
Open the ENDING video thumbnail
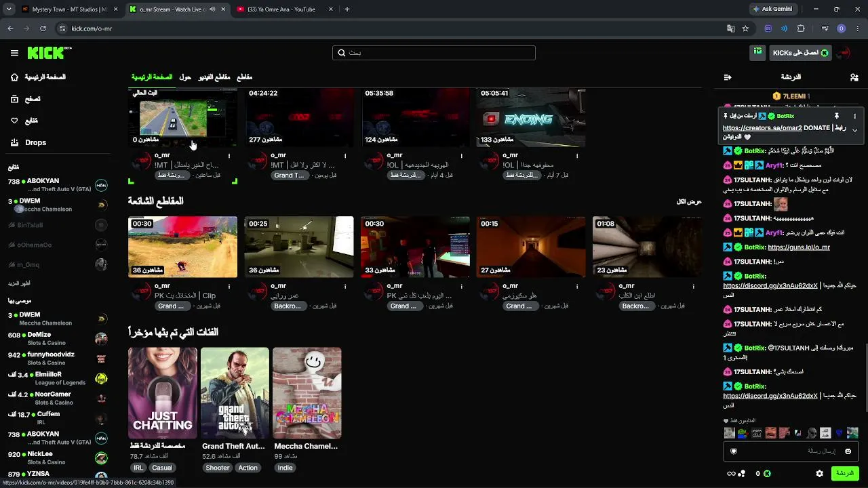531,118
